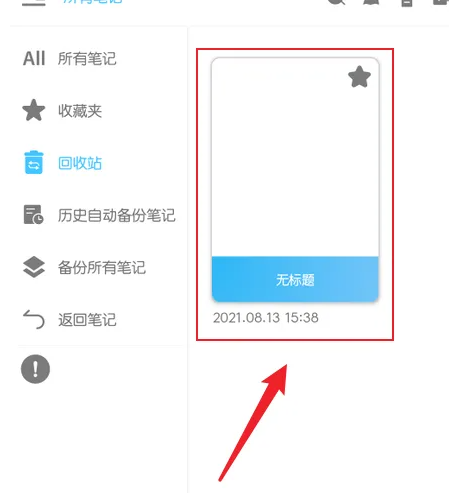Click the blue recycle bin icon
Screen dimensions: 449x493
(34, 162)
